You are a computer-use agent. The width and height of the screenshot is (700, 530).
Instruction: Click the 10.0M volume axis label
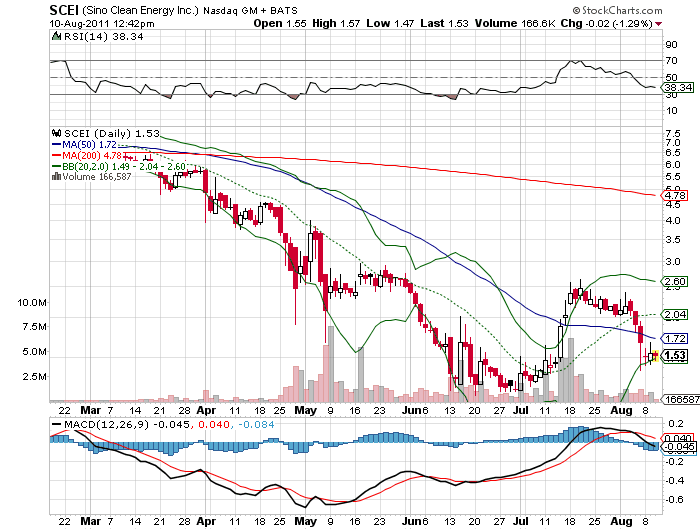pos(32,302)
